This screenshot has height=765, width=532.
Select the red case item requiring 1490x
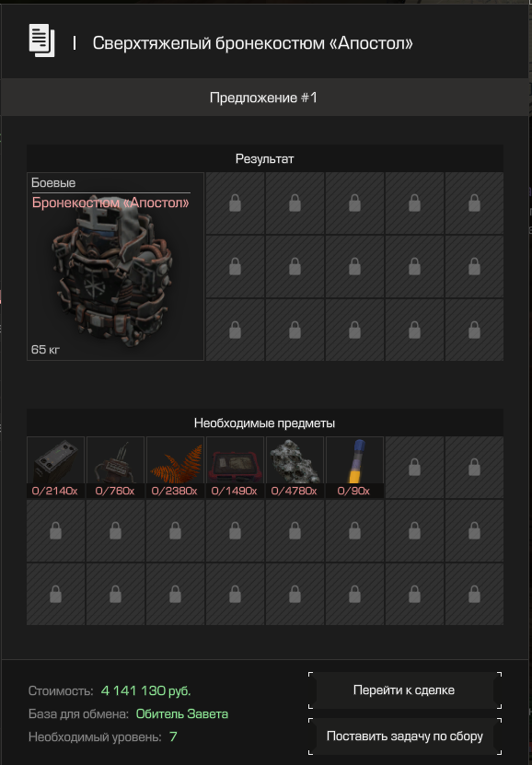point(235,468)
